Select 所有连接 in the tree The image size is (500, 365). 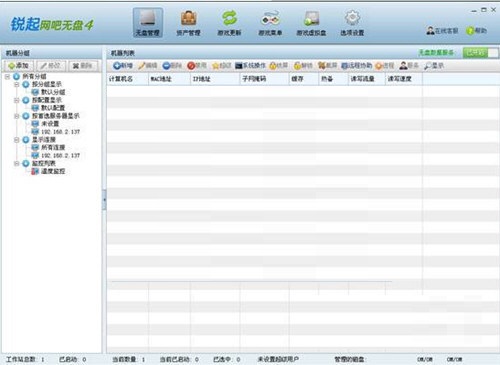pos(53,147)
